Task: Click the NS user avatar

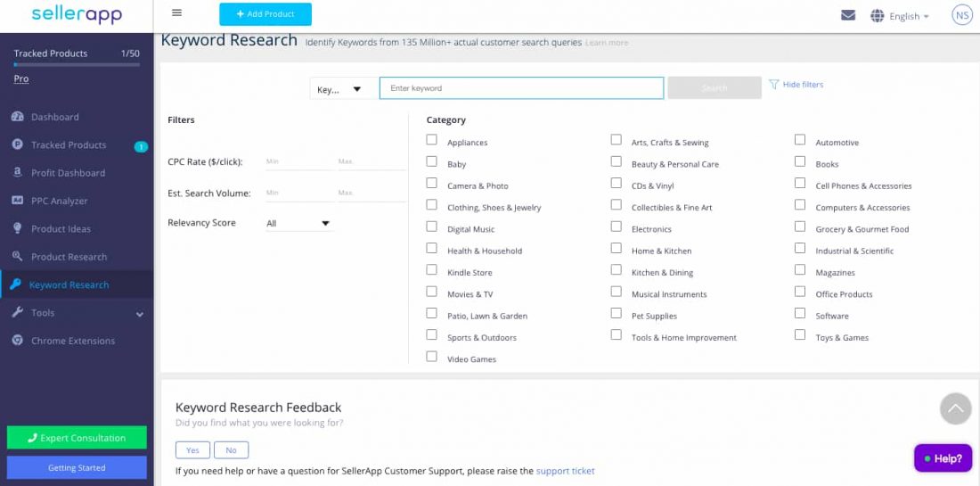Action: coord(962,15)
